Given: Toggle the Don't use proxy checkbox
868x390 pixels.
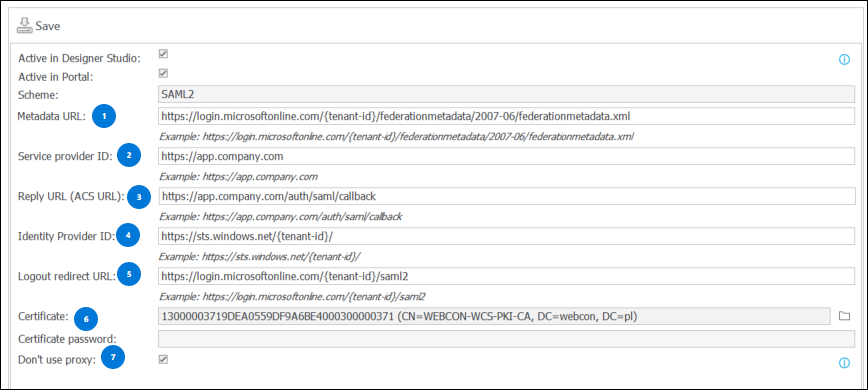Looking at the screenshot, I should pyautogui.click(x=163, y=360).
